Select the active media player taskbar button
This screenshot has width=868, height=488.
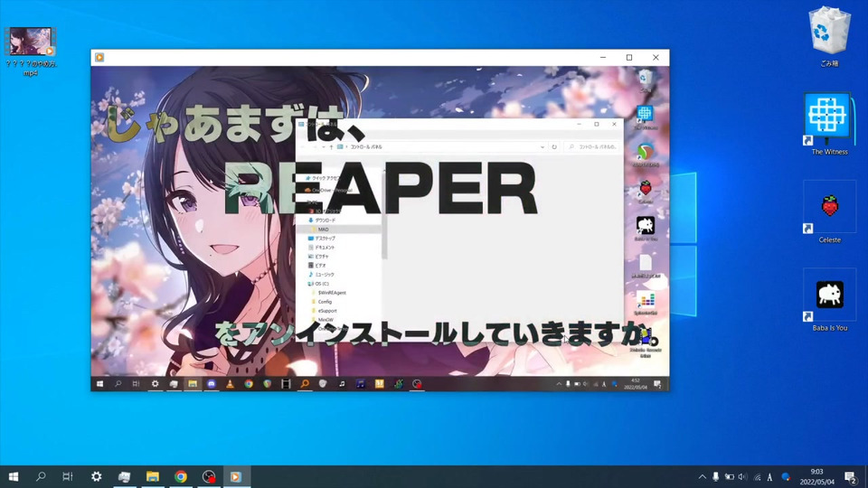236,476
